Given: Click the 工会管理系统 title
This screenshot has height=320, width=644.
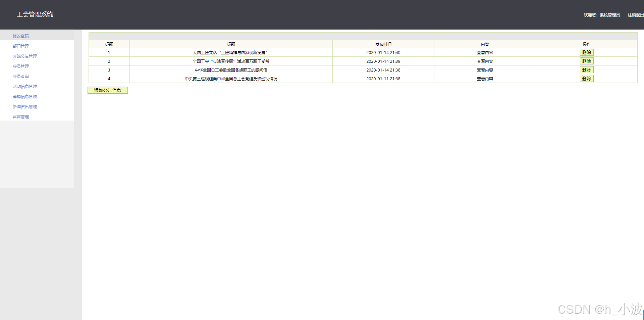Looking at the screenshot, I should [x=35, y=14].
